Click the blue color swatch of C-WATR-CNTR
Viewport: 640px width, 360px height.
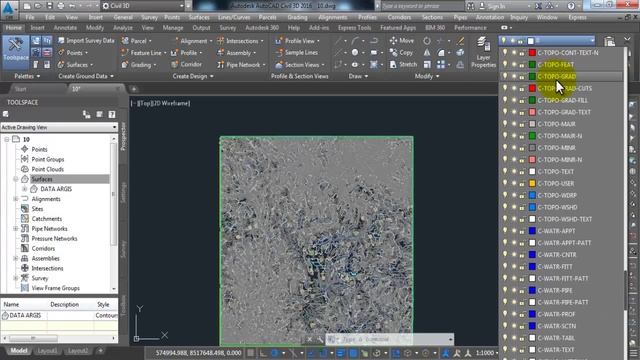532,255
